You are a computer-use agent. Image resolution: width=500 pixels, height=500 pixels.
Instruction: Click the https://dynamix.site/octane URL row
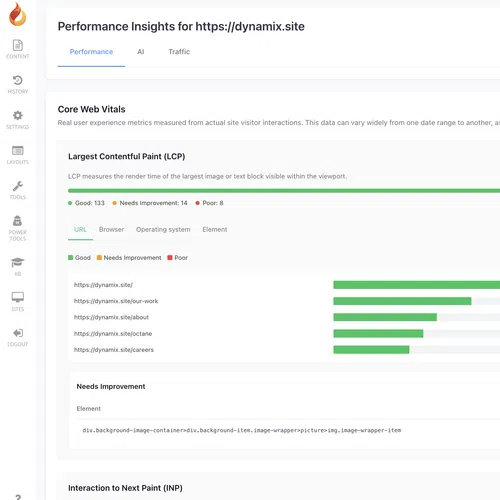point(113,333)
